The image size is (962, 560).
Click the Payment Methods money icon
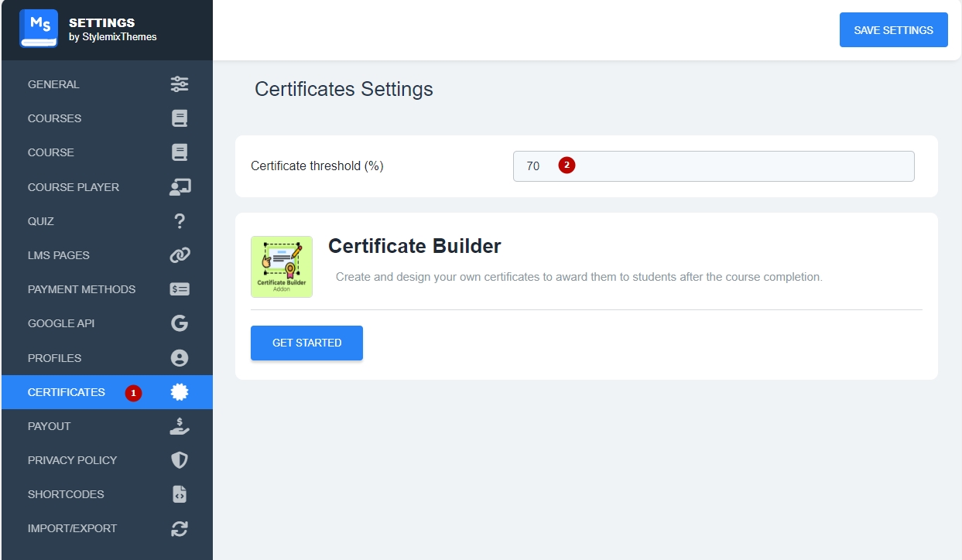coord(180,289)
